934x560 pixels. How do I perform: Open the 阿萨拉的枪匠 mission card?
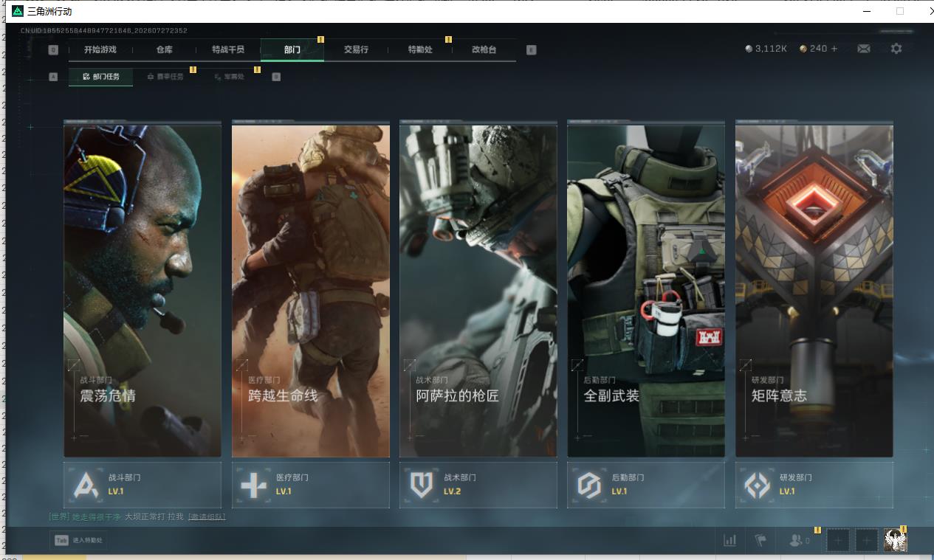(x=478, y=288)
